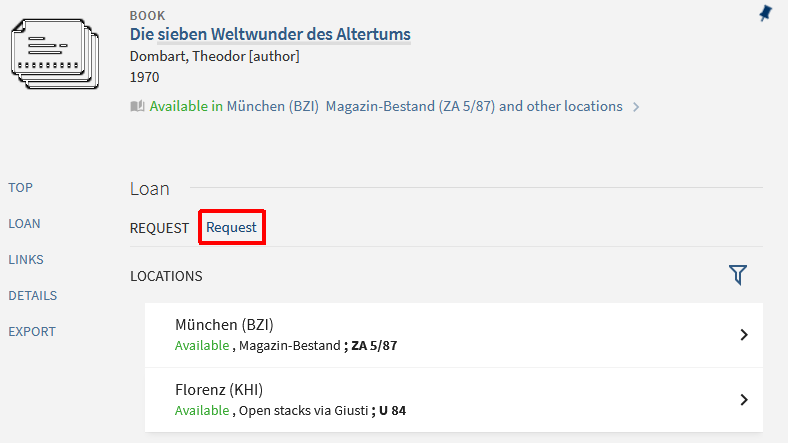Click the 'Loan' section heading
Viewport: 788px width, 443px height.
[x=150, y=188]
